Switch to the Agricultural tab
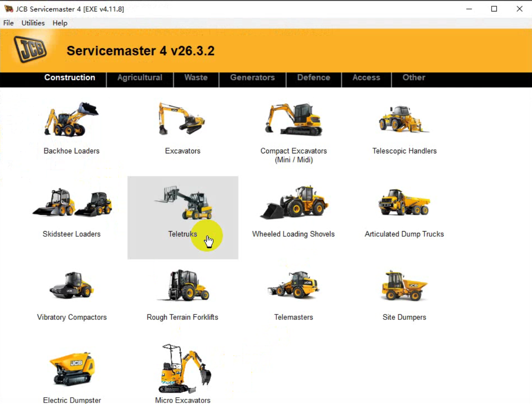The image size is (532, 404). pyautogui.click(x=140, y=78)
